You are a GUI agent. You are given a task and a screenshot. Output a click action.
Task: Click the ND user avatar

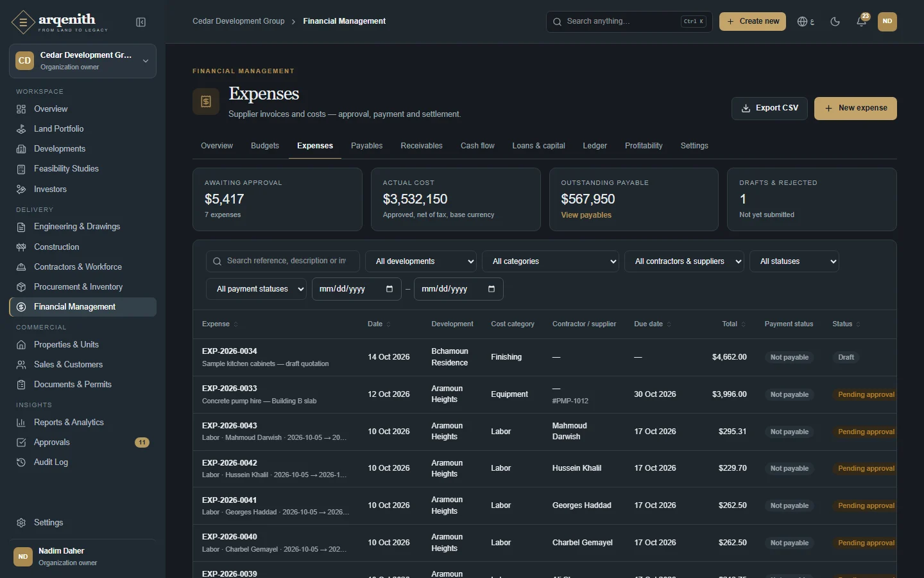coord(887,22)
